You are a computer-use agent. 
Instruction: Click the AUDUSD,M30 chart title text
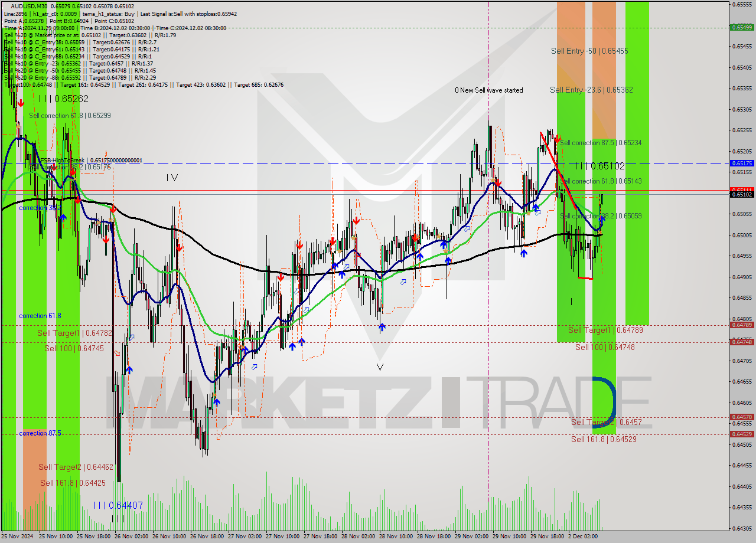[30, 5]
